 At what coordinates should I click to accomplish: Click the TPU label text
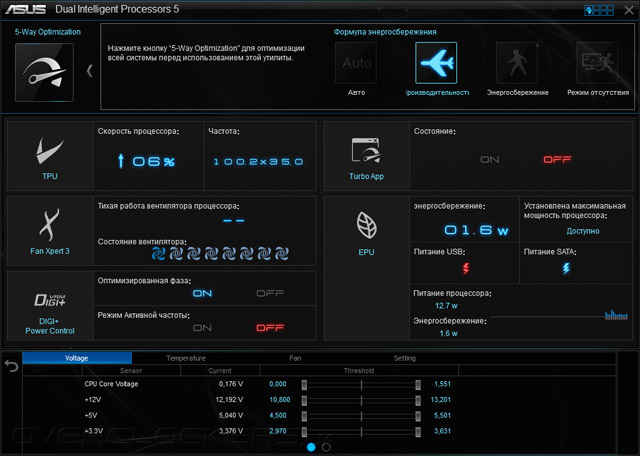[50, 176]
